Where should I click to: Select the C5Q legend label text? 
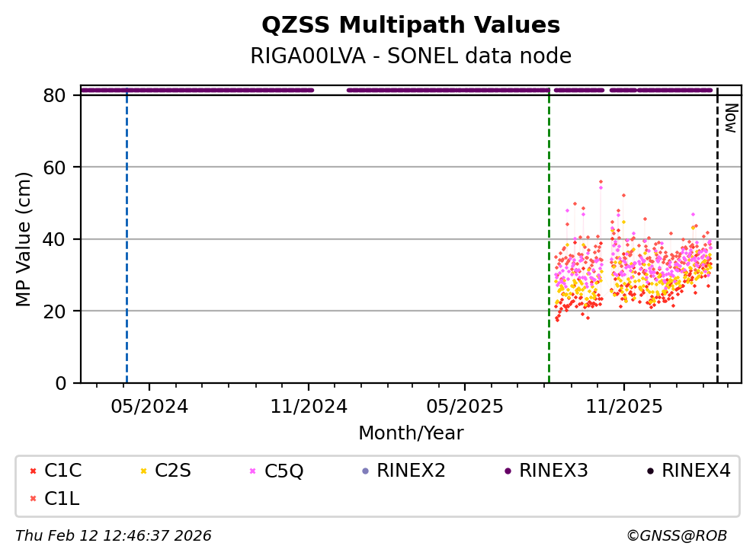(283, 471)
